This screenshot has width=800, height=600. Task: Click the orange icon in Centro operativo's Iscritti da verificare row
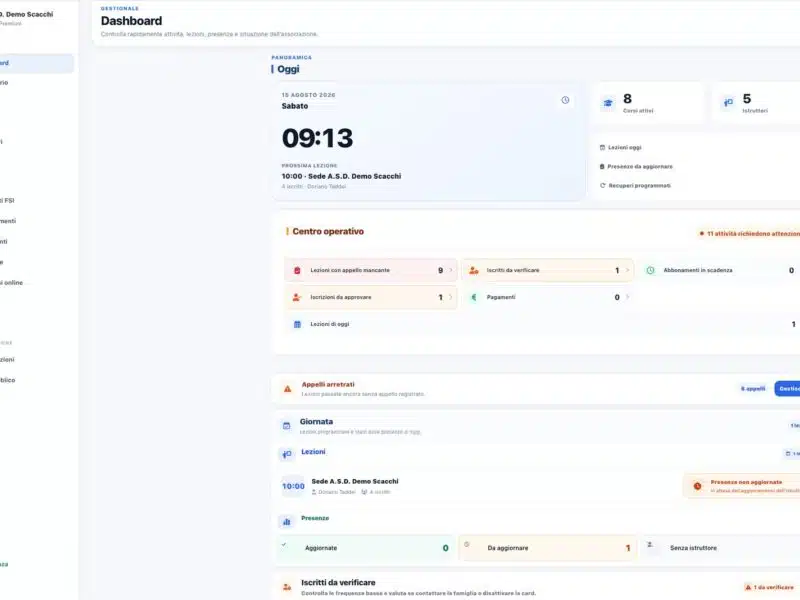click(x=473, y=270)
